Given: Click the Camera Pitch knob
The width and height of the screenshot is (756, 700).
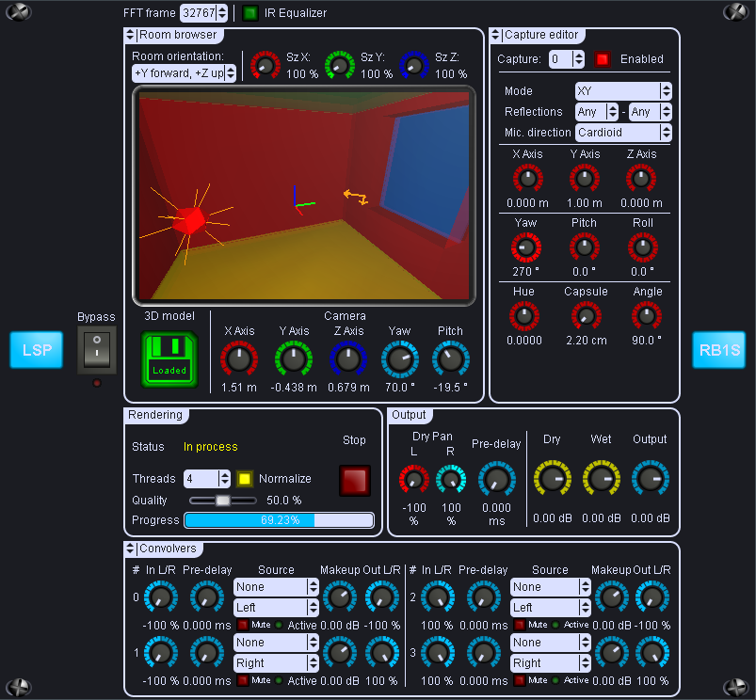Looking at the screenshot, I should [x=450, y=358].
